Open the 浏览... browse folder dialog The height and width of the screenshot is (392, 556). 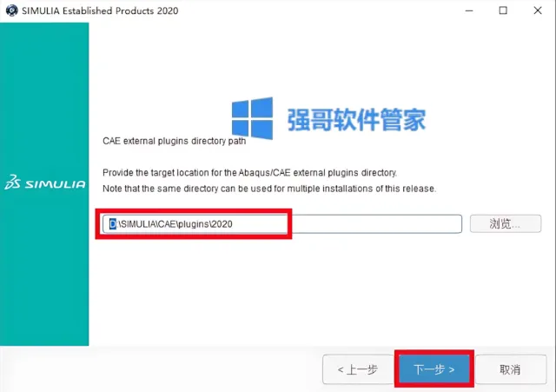(506, 223)
